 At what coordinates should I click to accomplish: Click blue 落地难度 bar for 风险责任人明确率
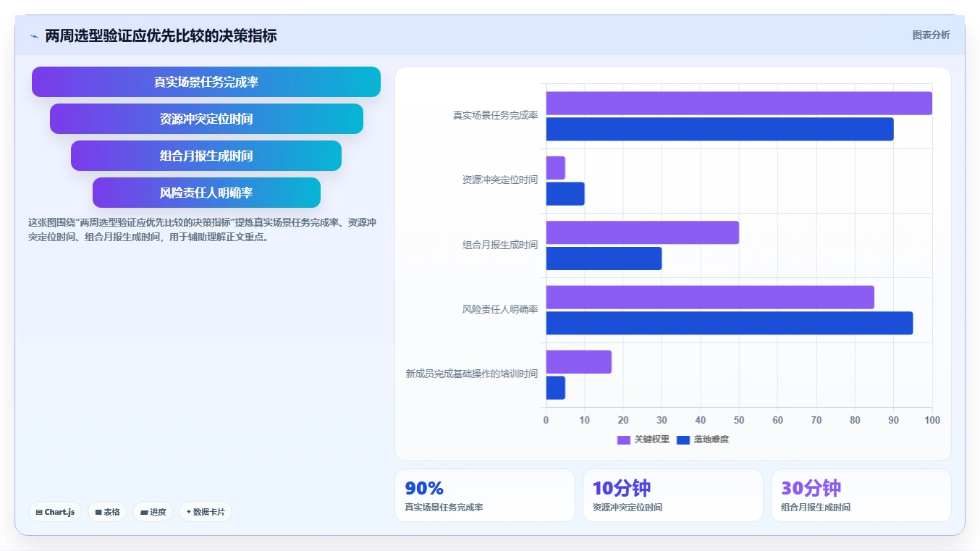[730, 323]
